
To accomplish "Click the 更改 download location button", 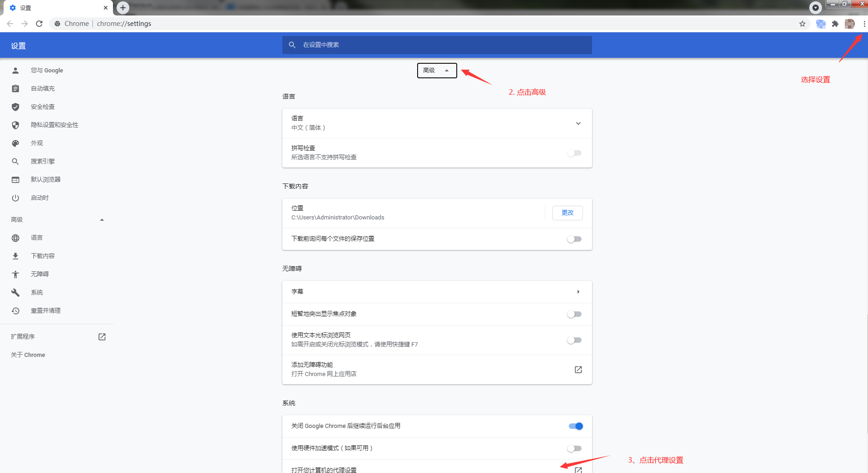I will (567, 213).
